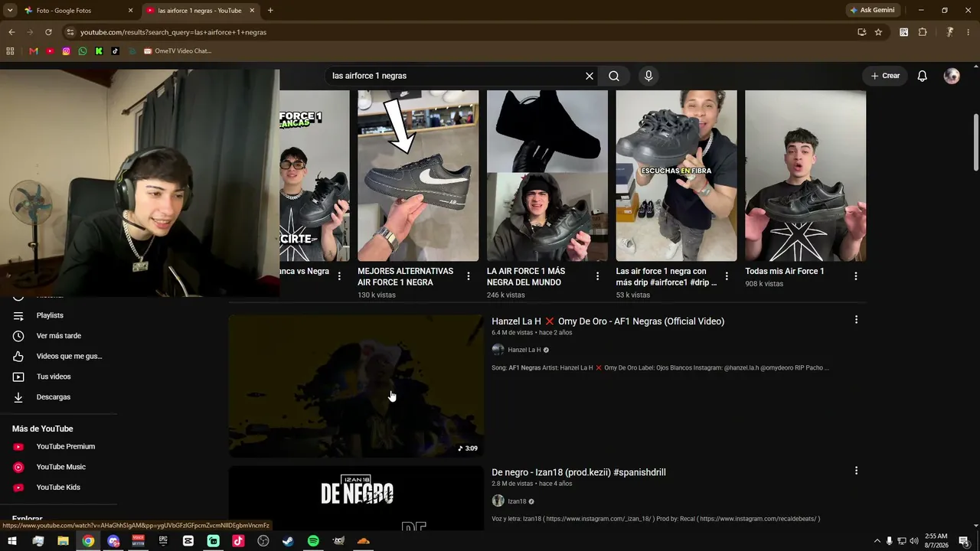Image resolution: width=980 pixels, height=551 pixels.
Task: Open OBS Studio from the taskbar
Action: click(x=263, y=541)
